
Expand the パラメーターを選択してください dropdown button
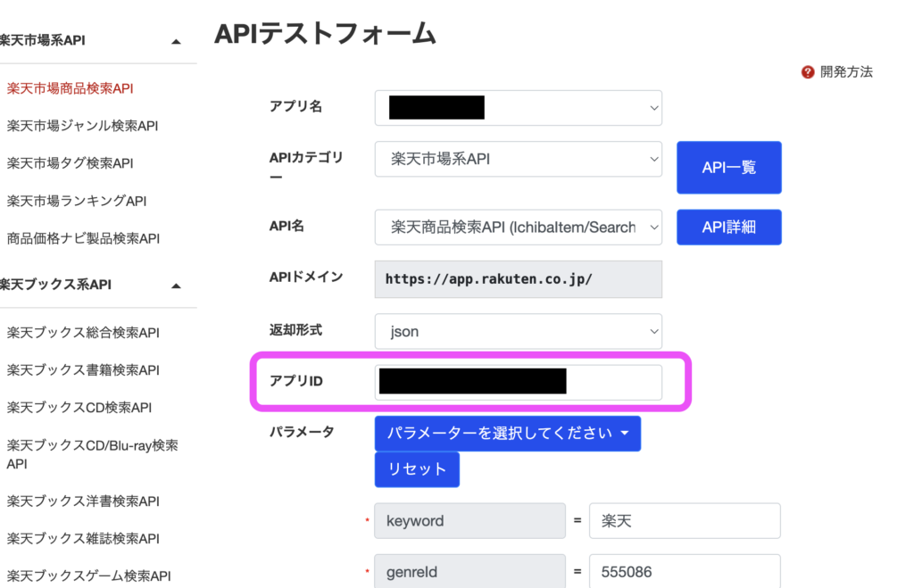coord(507,434)
